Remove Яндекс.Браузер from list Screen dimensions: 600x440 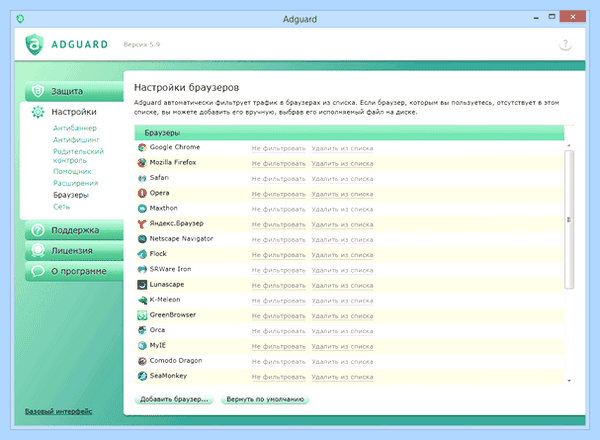pos(342,225)
